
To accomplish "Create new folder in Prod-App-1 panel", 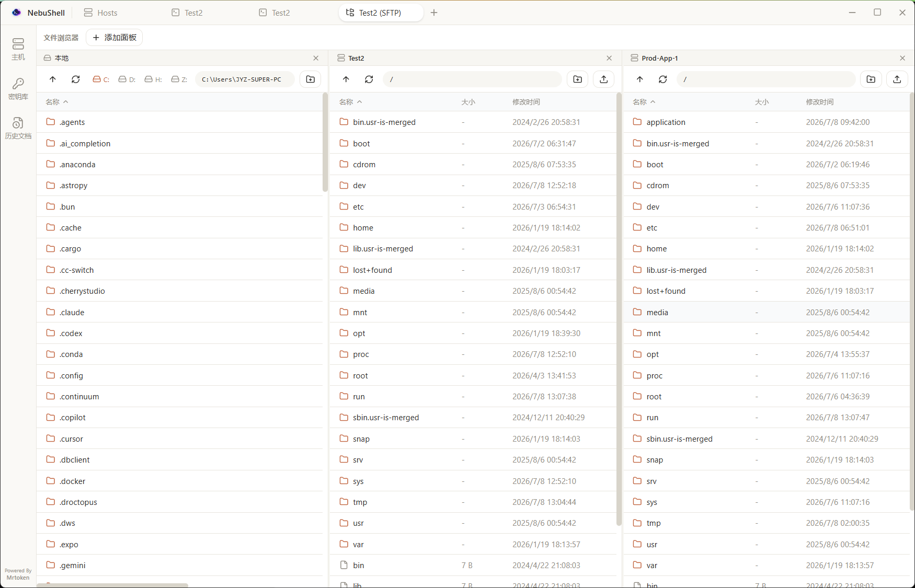I will [871, 79].
